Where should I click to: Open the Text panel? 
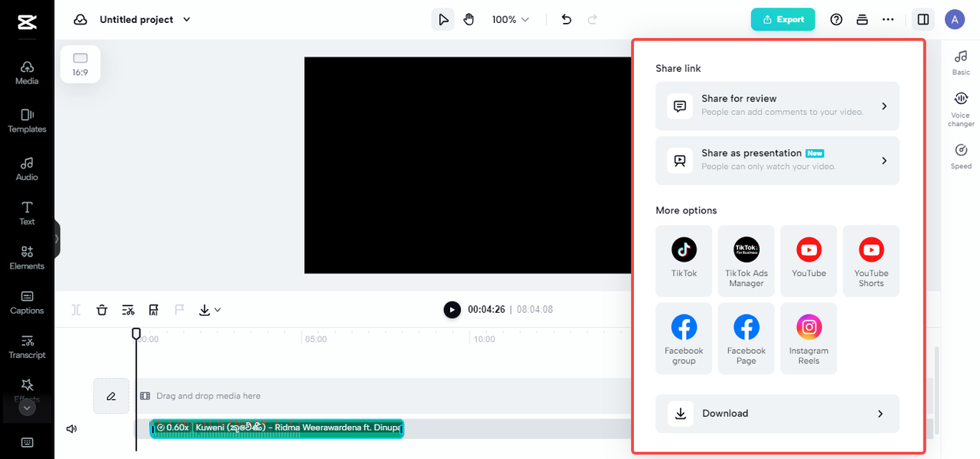coord(27,213)
